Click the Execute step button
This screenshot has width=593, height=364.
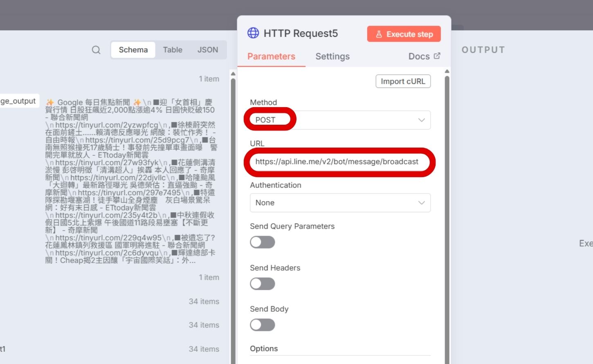pyautogui.click(x=404, y=34)
